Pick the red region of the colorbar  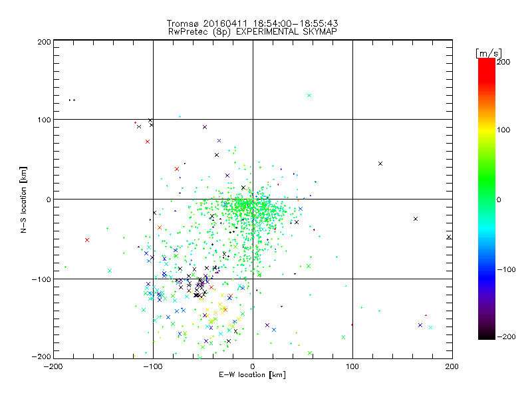[487, 70]
